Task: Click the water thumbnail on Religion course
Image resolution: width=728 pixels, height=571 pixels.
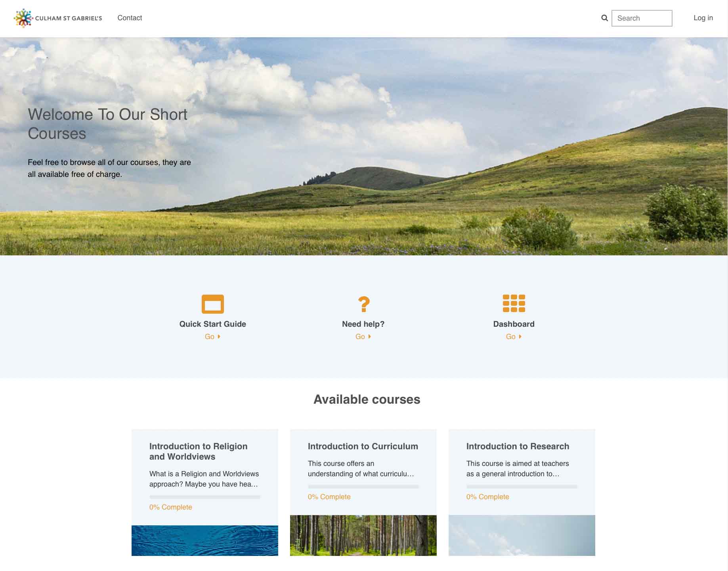Action: (x=204, y=540)
